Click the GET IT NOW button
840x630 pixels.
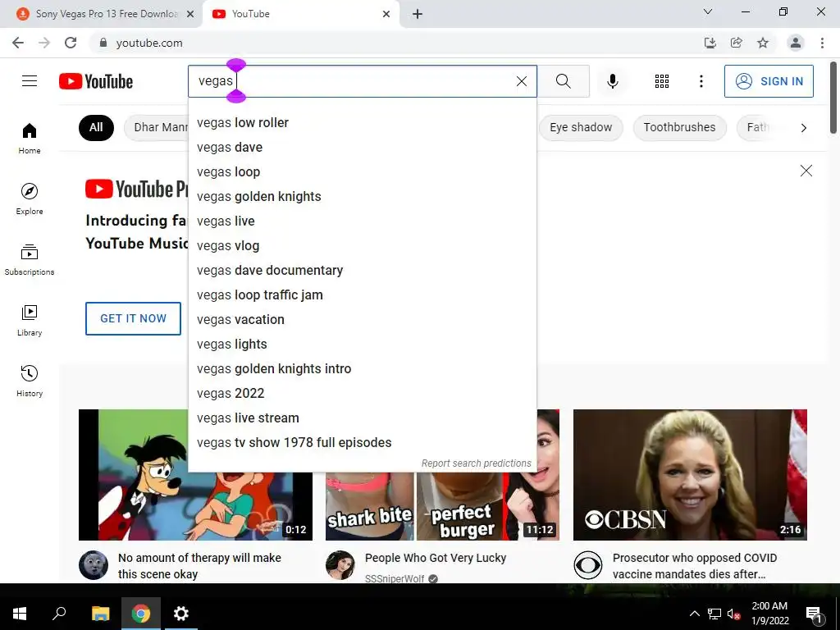[134, 318]
